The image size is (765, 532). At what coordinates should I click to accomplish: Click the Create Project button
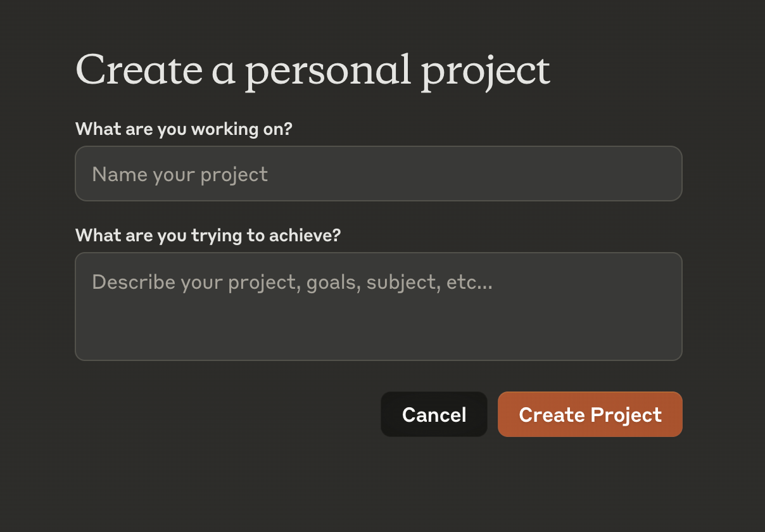590,414
